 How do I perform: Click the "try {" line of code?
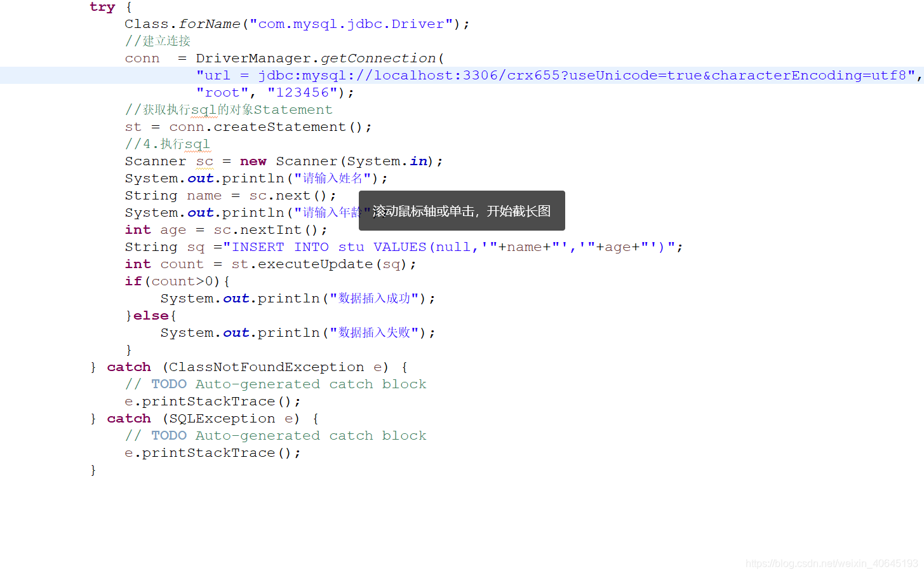point(111,7)
